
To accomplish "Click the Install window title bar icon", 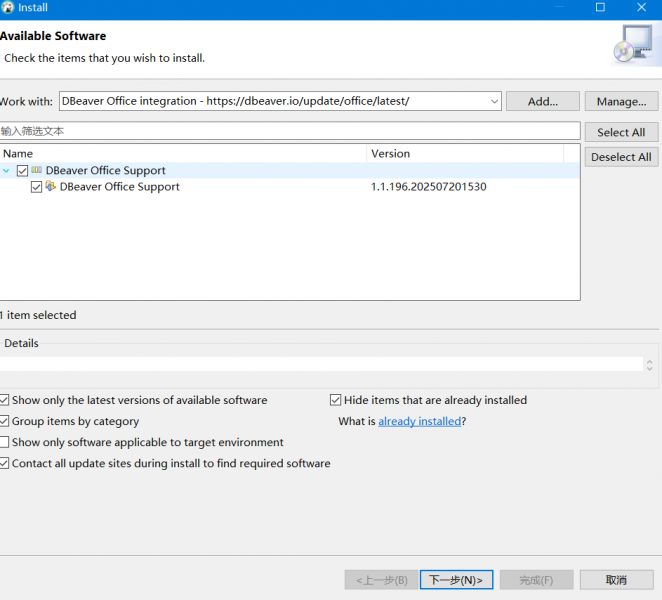I will [x=8, y=8].
